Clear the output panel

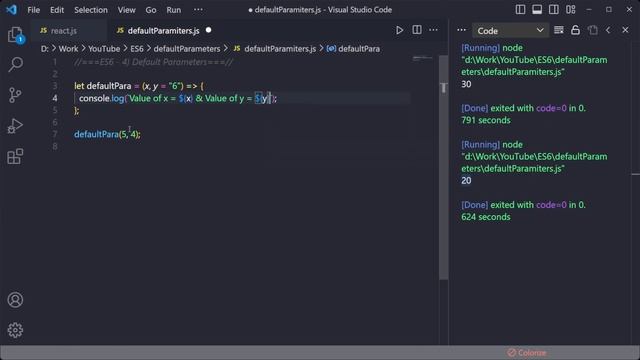[x=558, y=30]
